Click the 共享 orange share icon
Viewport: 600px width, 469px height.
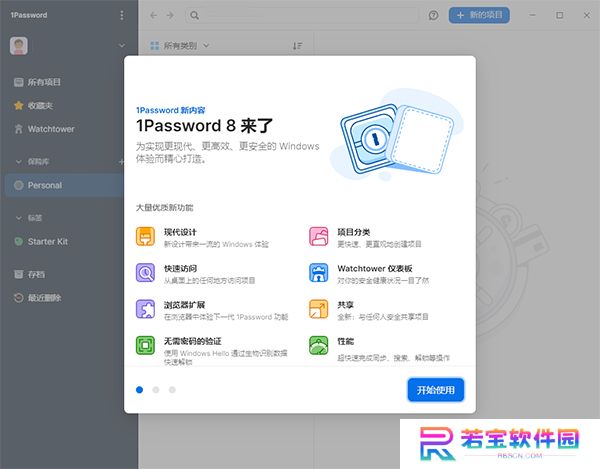pyautogui.click(x=319, y=309)
